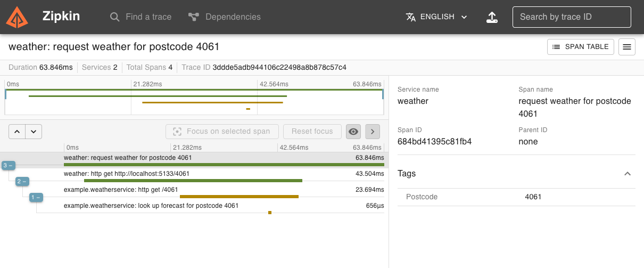This screenshot has height=268, width=644.
Task: Open the Find a trace page
Action: [x=141, y=17]
